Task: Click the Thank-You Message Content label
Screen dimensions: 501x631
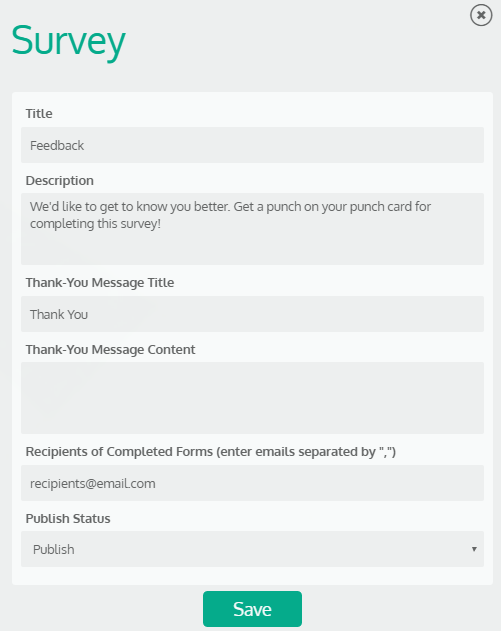Action: pyautogui.click(x=110, y=349)
